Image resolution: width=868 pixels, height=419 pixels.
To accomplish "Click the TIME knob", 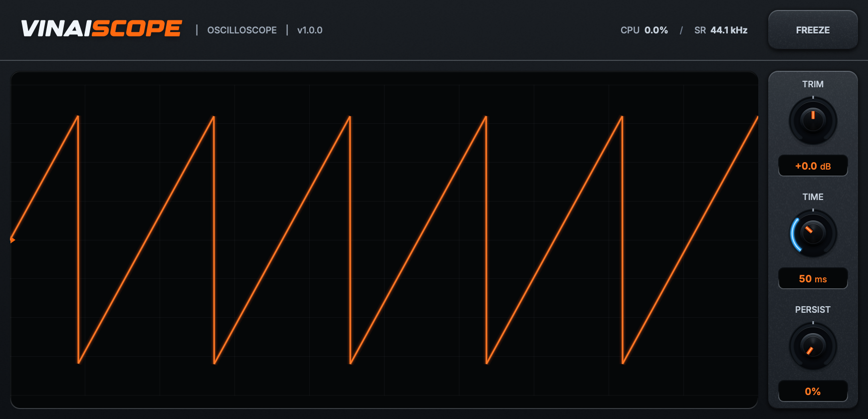I will 813,233.
